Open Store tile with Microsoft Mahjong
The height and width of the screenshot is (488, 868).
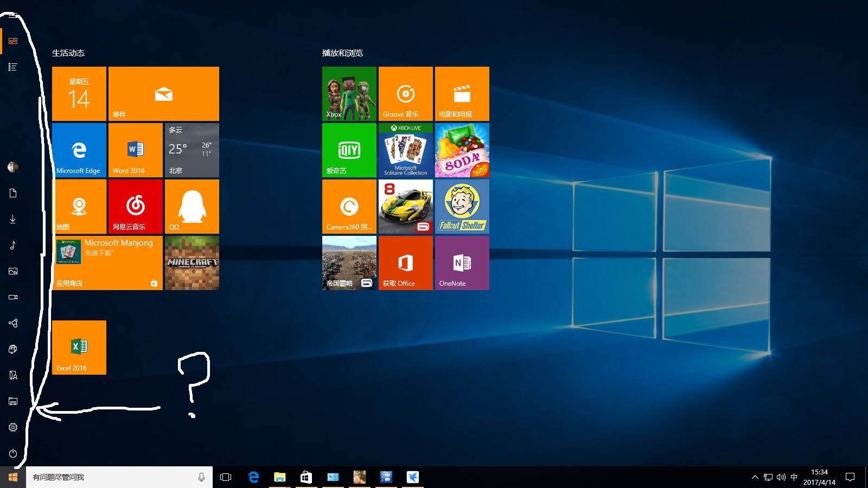107,263
